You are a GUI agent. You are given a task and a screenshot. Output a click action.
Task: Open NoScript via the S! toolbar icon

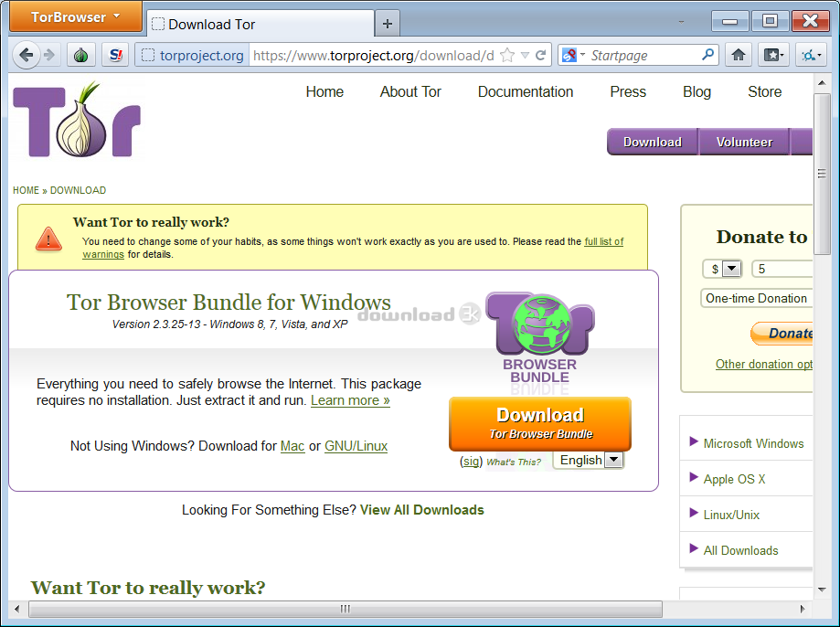(114, 55)
